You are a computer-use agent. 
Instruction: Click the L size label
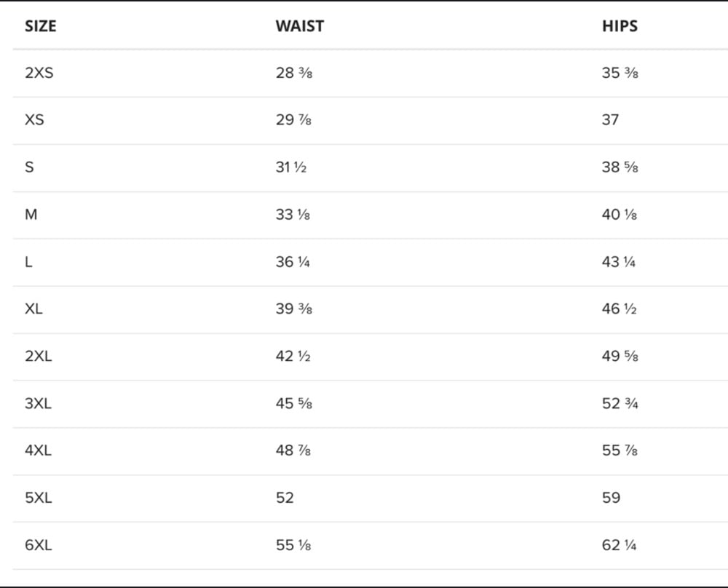(x=28, y=262)
